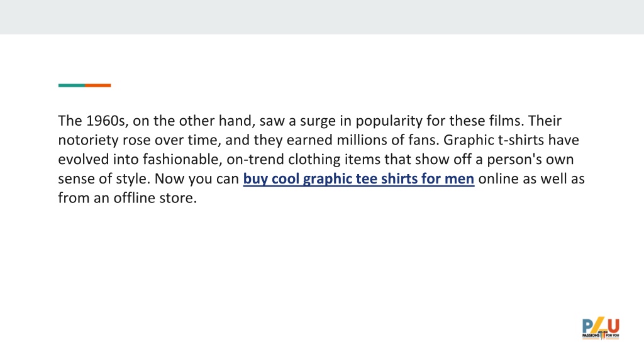
Task: Click the teal segment of the accent line
Action: [x=72, y=85]
